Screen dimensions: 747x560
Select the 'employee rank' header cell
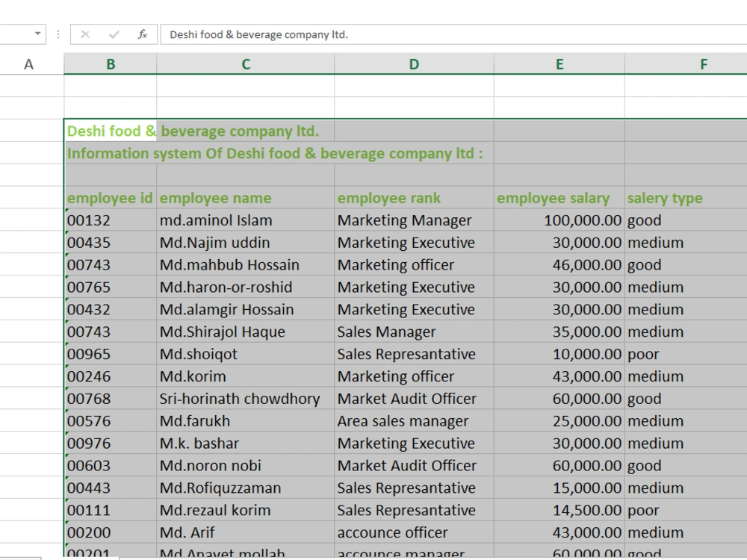point(415,198)
